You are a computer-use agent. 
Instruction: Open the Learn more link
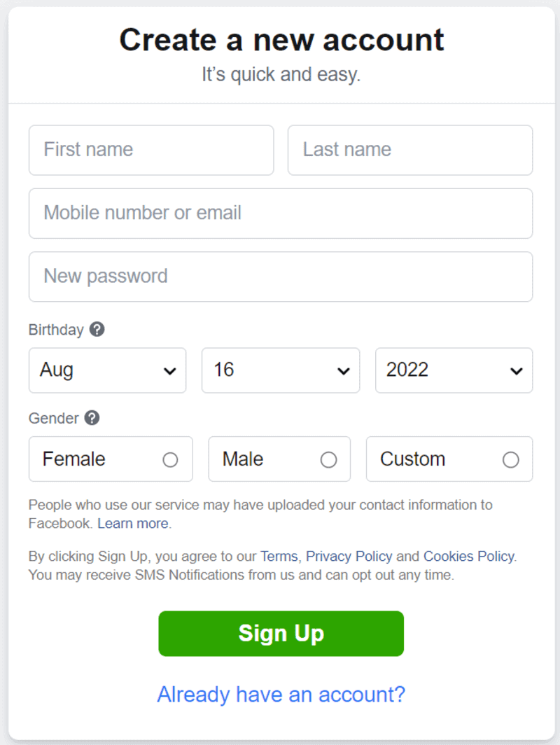click(133, 524)
